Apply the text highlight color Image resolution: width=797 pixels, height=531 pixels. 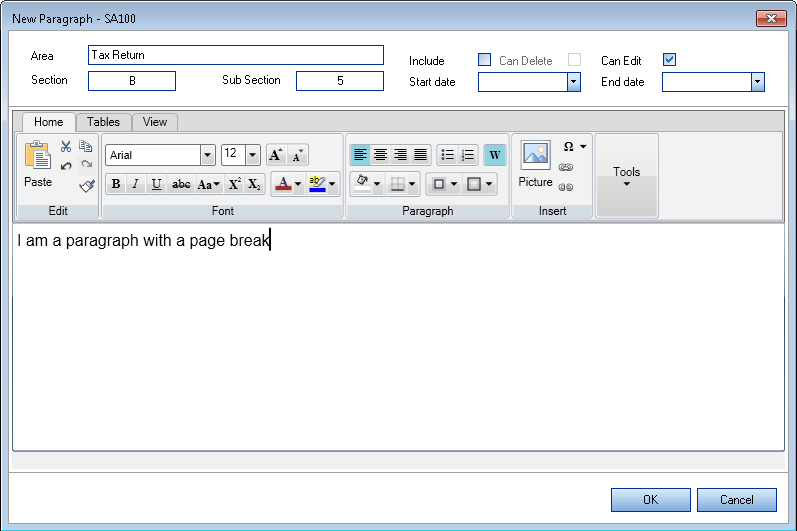pos(317,184)
